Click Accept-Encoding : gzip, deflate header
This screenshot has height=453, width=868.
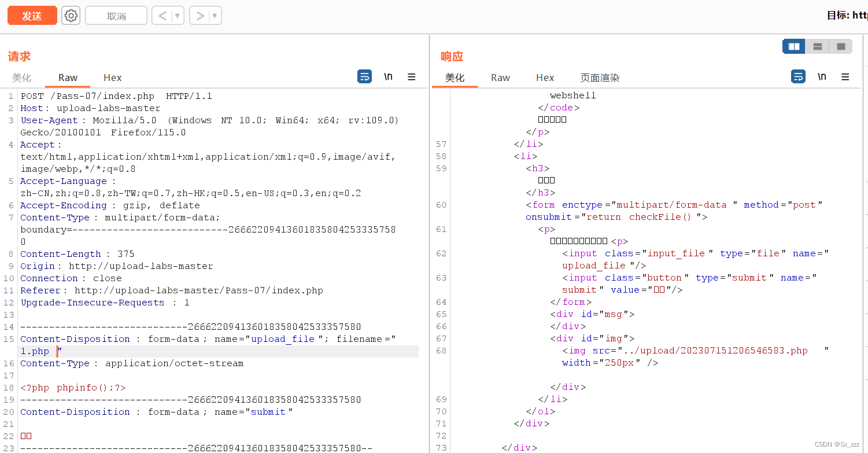[110, 205]
